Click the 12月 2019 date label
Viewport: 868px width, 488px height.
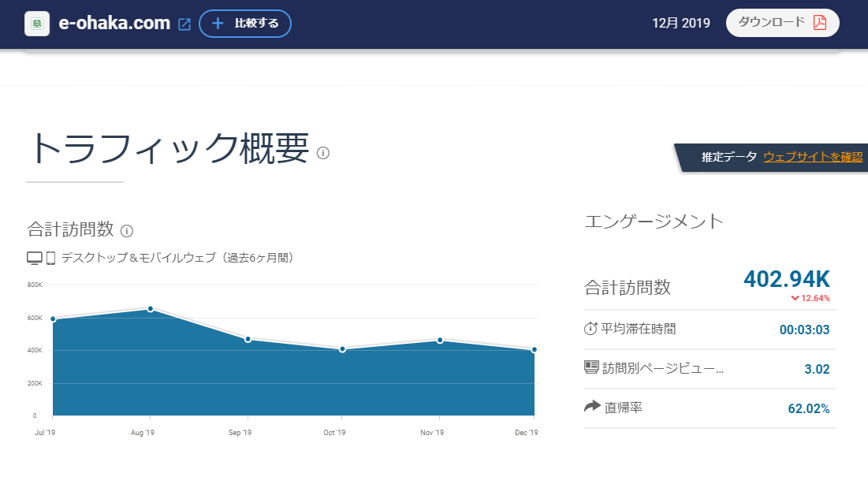pos(681,23)
